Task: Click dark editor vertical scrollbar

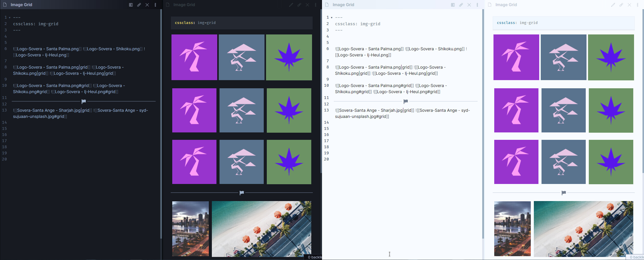Action: tap(161, 124)
